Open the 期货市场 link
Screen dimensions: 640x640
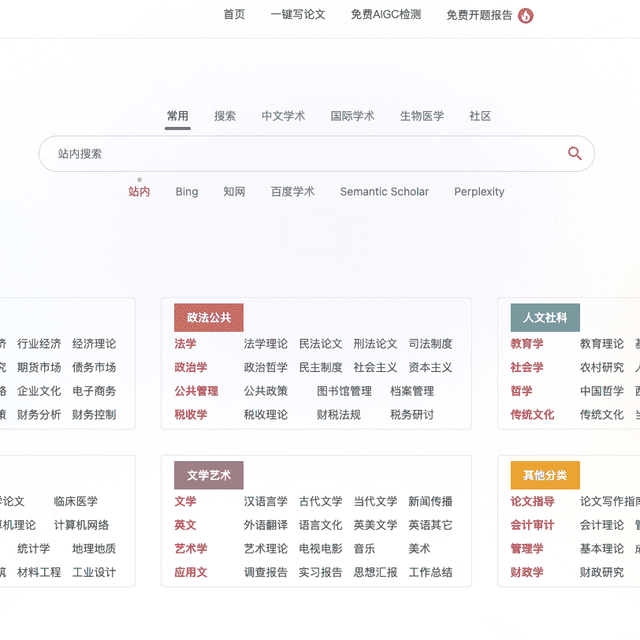pyautogui.click(x=39, y=367)
